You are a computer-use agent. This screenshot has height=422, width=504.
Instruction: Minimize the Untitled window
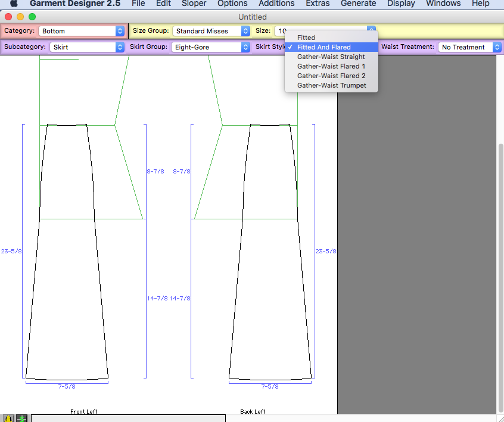20,17
